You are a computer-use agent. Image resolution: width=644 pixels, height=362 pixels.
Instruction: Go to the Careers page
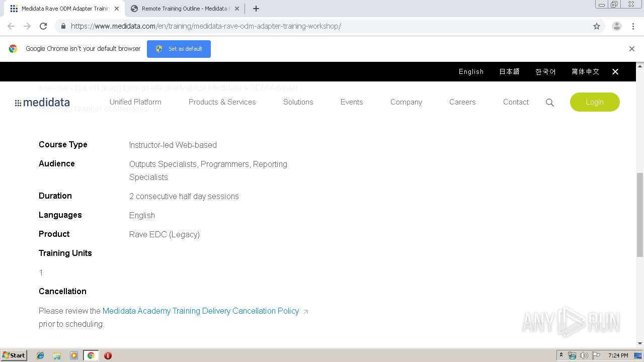click(462, 102)
